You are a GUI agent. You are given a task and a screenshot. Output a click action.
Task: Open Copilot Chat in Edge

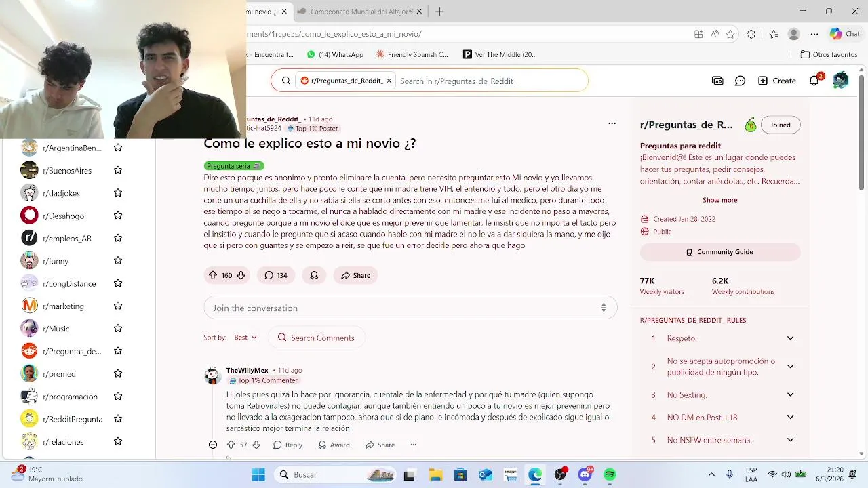click(x=845, y=34)
